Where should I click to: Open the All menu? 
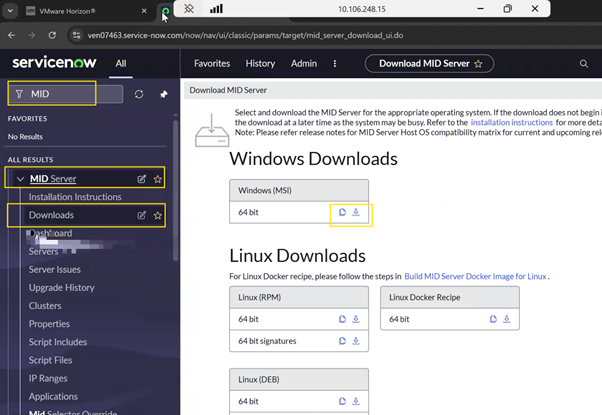click(121, 64)
